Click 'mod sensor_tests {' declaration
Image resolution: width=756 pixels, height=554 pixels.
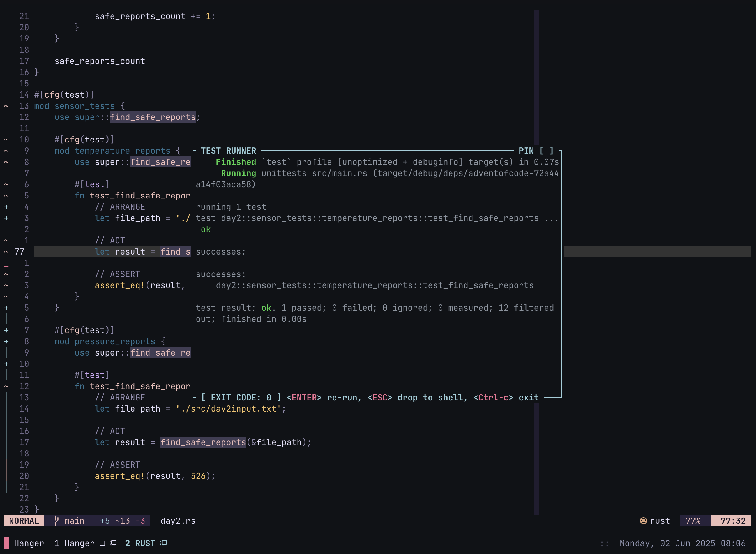pyautogui.click(x=79, y=106)
